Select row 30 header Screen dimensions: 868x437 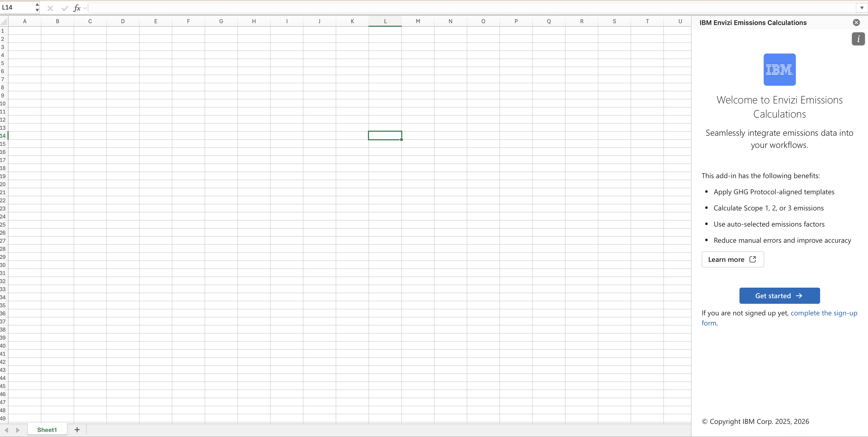pyautogui.click(x=4, y=265)
